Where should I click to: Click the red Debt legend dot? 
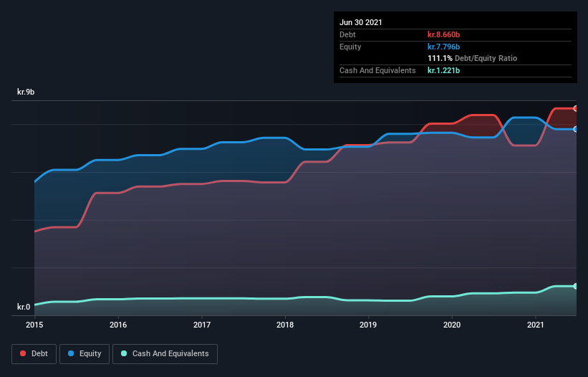coord(23,353)
